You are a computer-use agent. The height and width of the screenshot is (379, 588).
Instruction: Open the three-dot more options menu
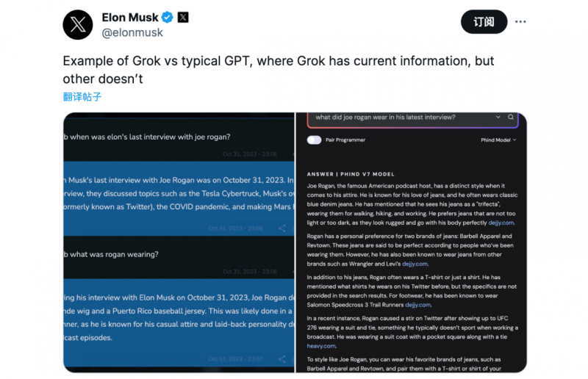tap(520, 22)
